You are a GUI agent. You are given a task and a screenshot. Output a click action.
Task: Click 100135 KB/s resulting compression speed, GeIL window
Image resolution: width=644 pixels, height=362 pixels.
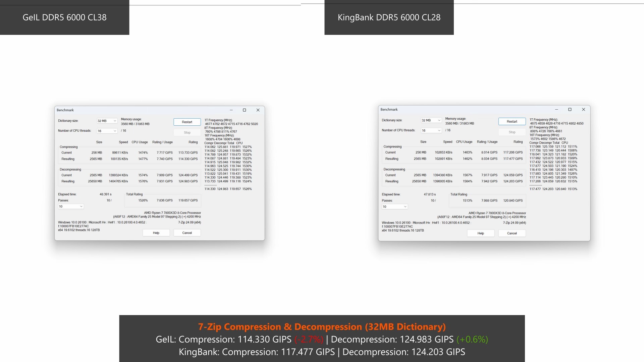(119, 159)
